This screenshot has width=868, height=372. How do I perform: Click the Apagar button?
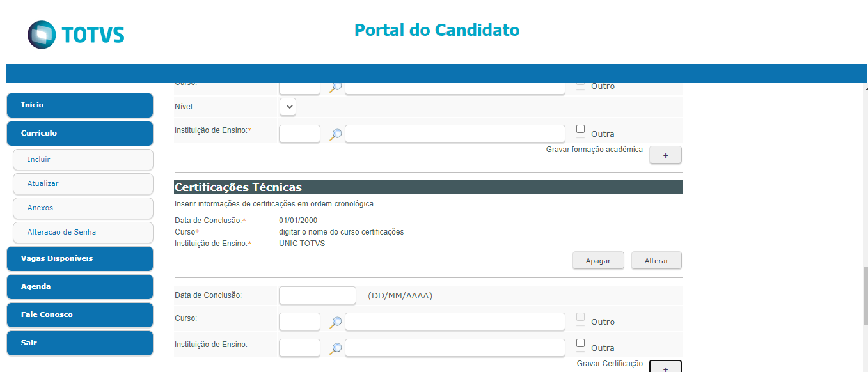(x=598, y=261)
